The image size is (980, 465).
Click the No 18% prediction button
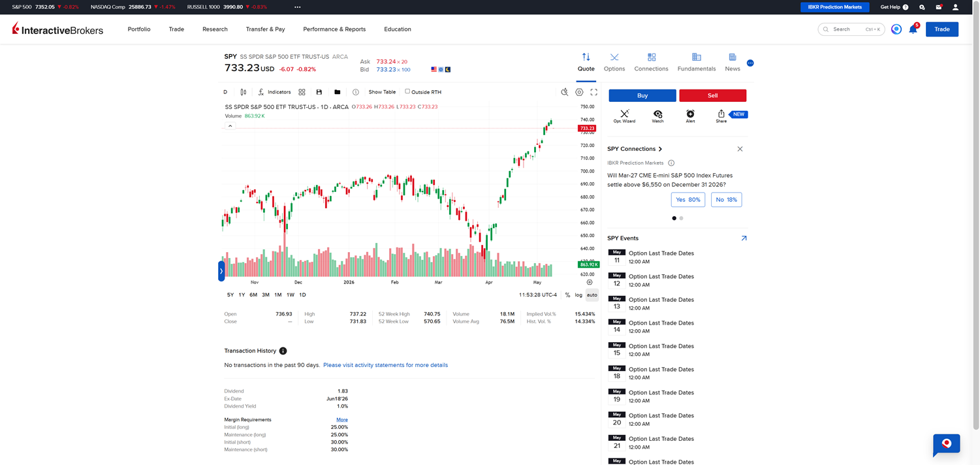tap(726, 200)
